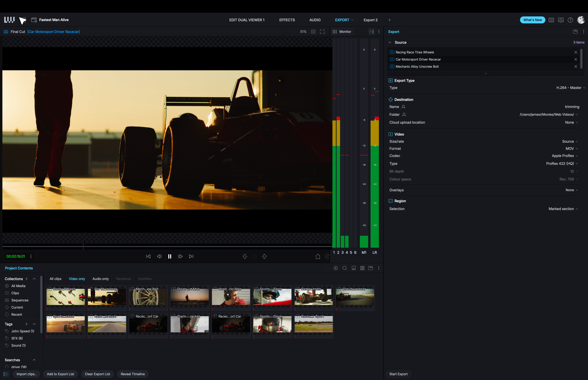Open the ProRes 422 (HQ) type dropdown
The image size is (588, 380).
click(x=562, y=164)
